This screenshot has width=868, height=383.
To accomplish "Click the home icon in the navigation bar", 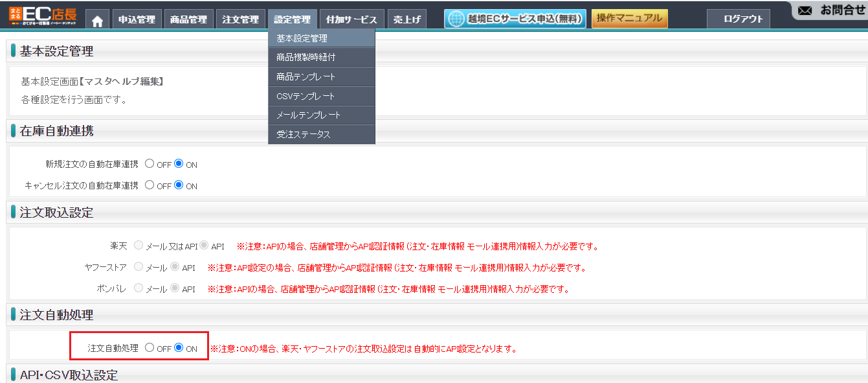I will coord(97,20).
